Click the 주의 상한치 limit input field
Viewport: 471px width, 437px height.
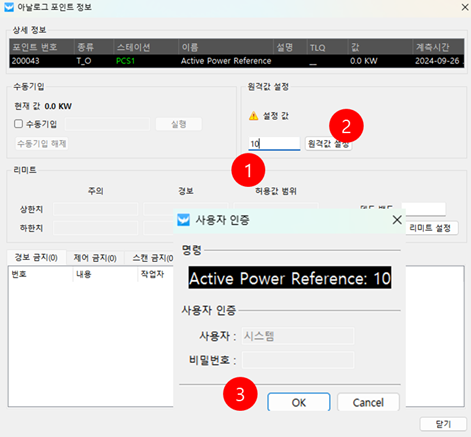click(x=96, y=209)
